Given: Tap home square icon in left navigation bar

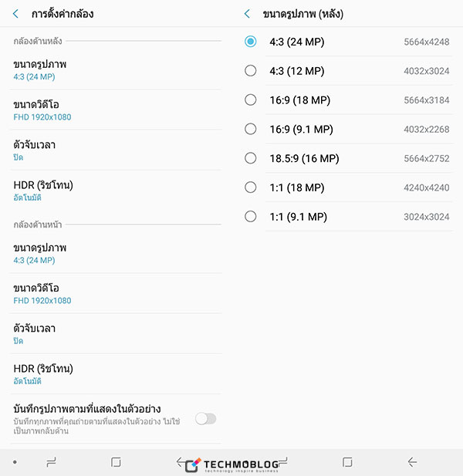Looking at the screenshot, I should 116,462.
